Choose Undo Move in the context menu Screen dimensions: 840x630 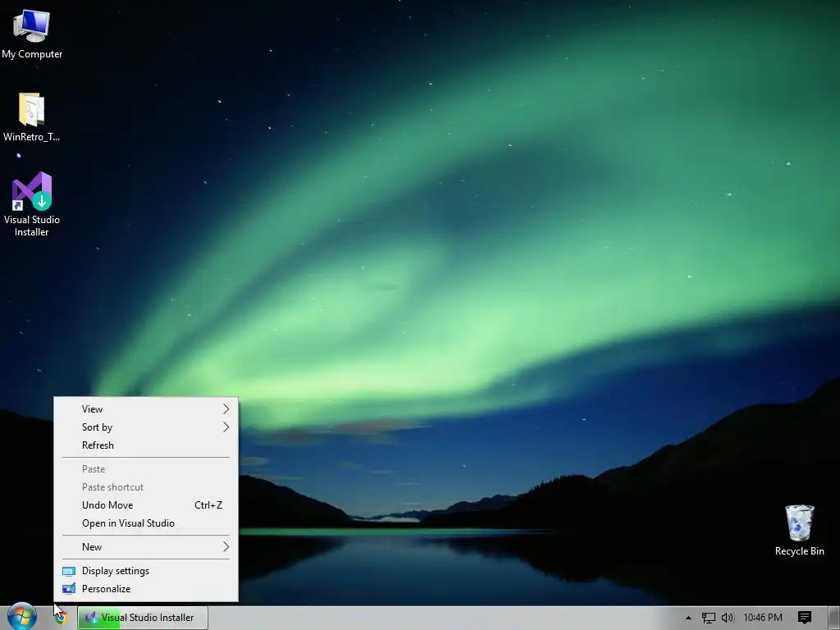point(146,505)
